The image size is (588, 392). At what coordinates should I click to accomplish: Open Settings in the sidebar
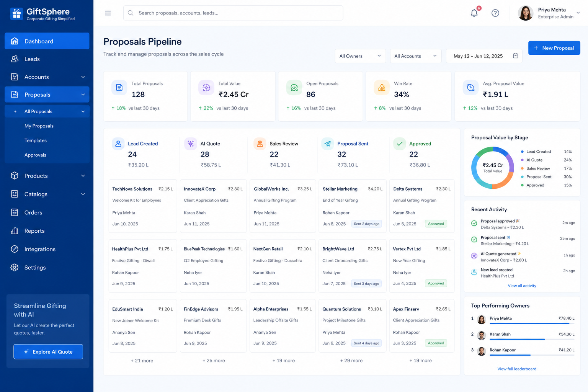(47, 268)
